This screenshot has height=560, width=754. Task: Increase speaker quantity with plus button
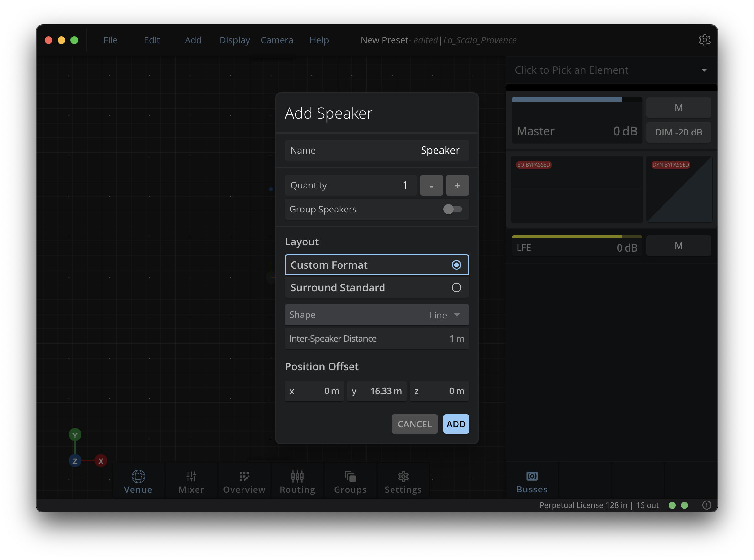[457, 185]
